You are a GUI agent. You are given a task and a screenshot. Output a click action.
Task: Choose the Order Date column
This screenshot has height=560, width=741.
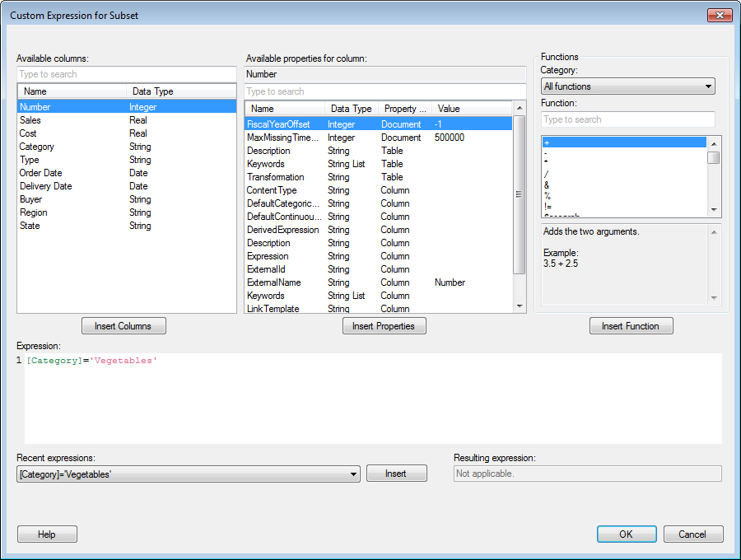pos(41,173)
